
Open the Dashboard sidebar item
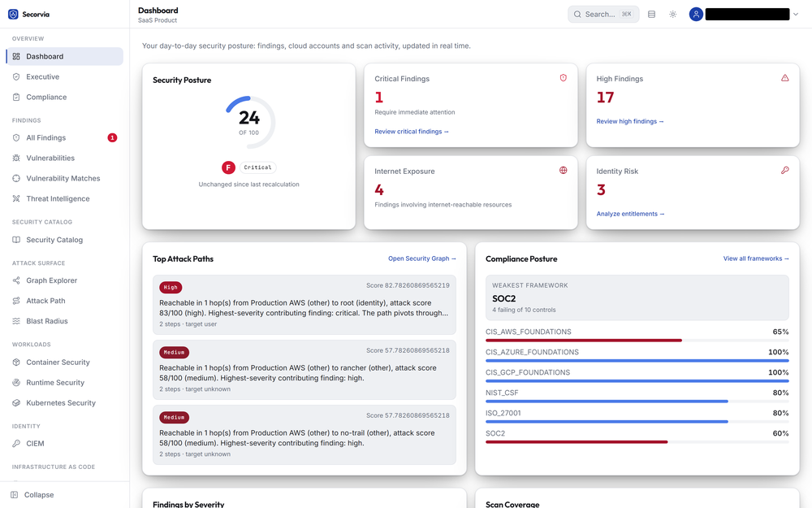pyautogui.click(x=65, y=57)
